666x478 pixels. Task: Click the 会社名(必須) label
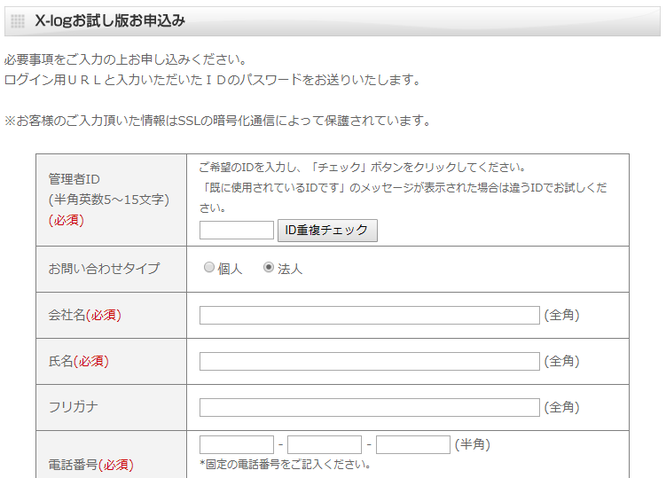click(x=85, y=315)
